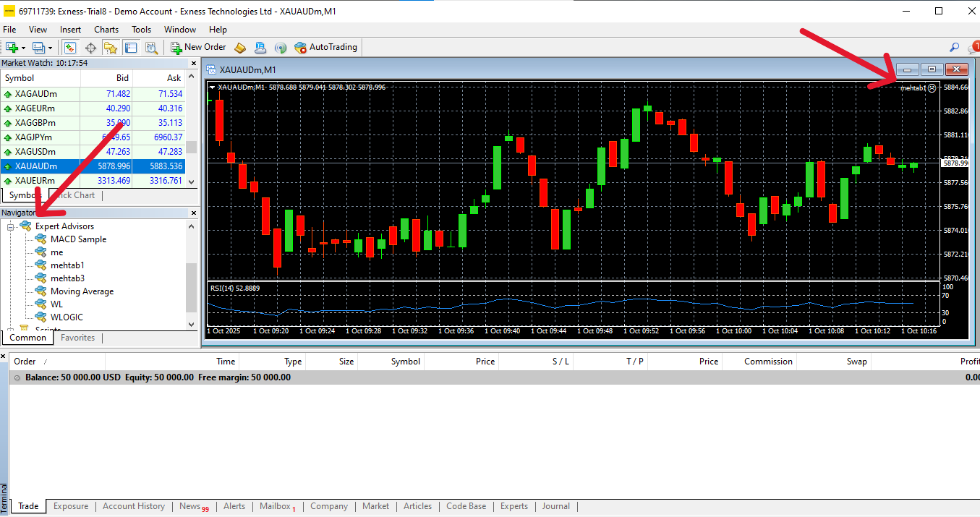Close the Market Watch panel
The height and width of the screenshot is (517, 980).
(193, 64)
